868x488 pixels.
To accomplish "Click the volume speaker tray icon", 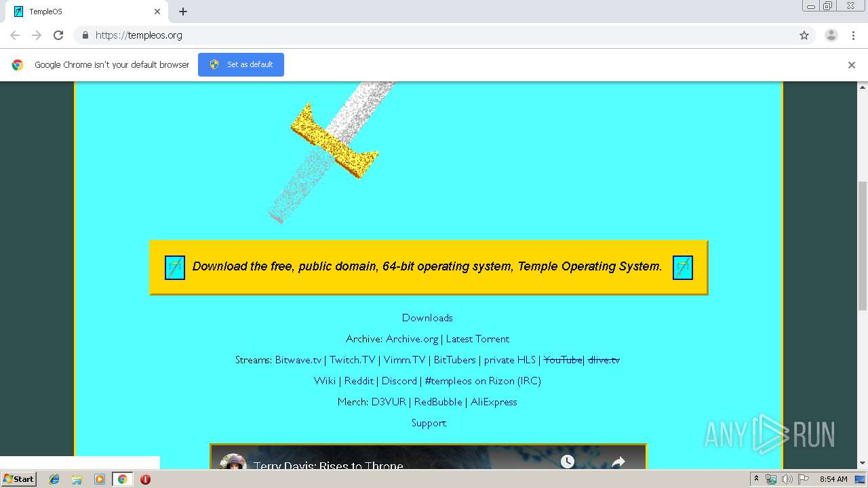I will click(x=787, y=479).
